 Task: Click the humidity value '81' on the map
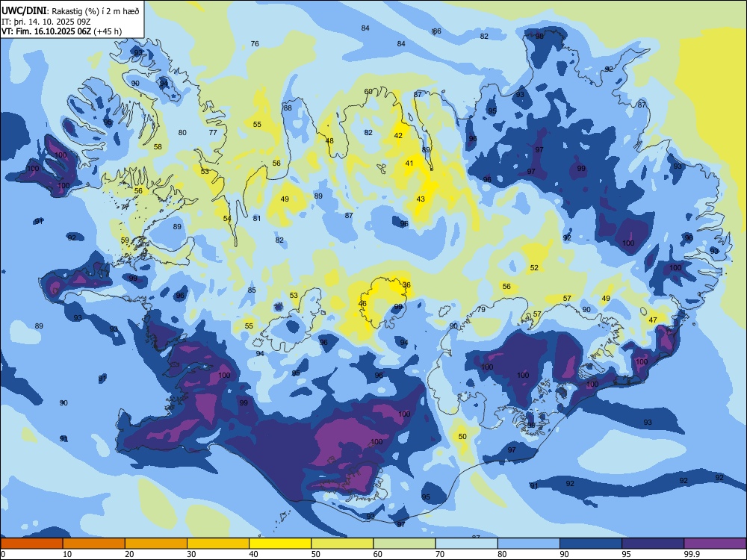point(257,219)
